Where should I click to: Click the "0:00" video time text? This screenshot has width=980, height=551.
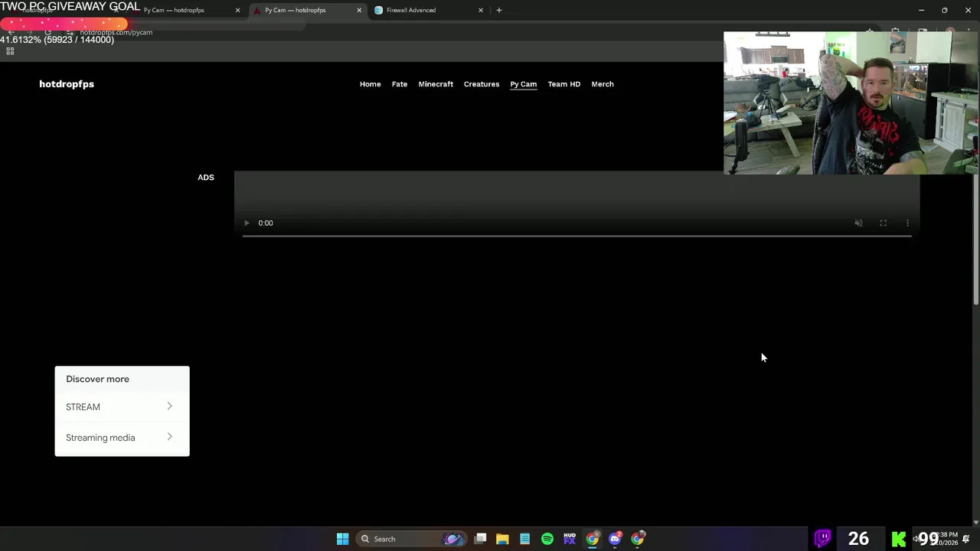pyautogui.click(x=266, y=223)
